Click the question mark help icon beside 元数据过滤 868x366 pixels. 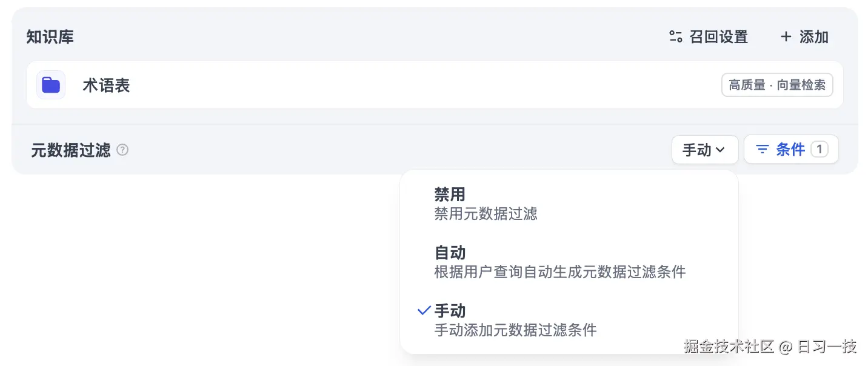122,150
